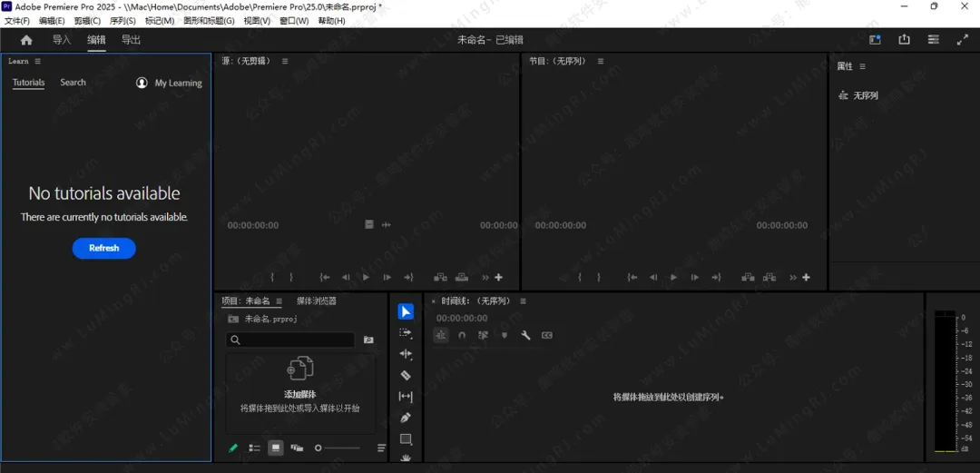Open the My Learning link
Screen dimensions: 980x473
tap(178, 83)
